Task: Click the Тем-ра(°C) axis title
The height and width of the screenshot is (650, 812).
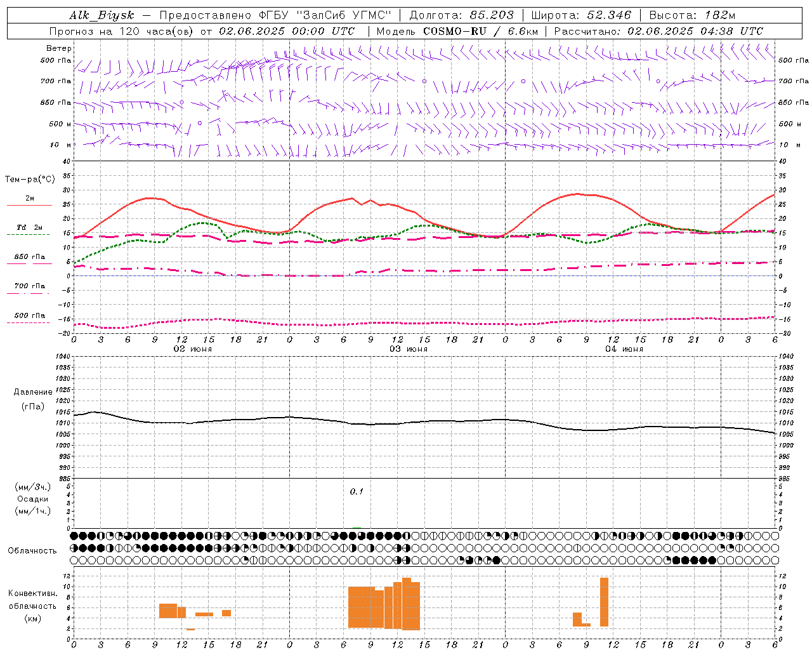Action: tap(30, 180)
